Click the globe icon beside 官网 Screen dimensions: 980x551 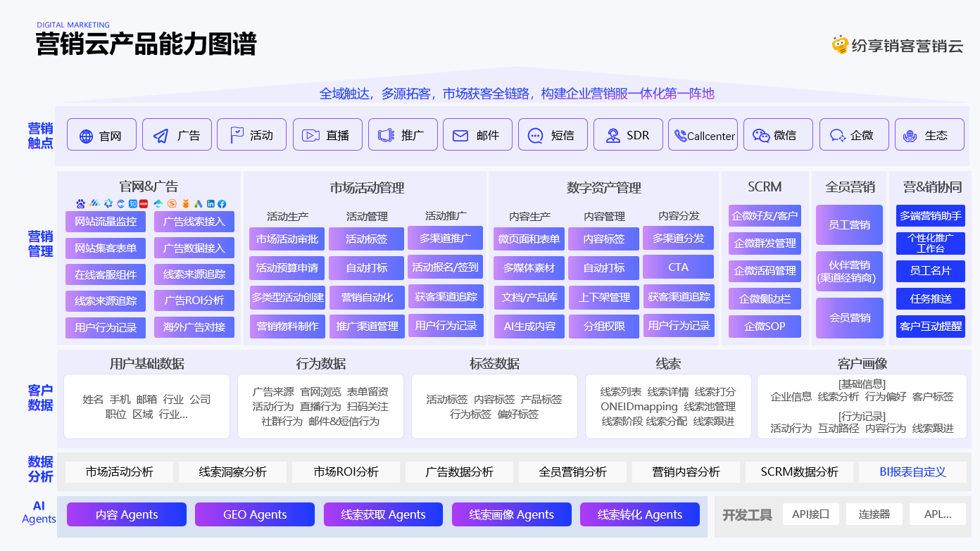[x=86, y=137]
